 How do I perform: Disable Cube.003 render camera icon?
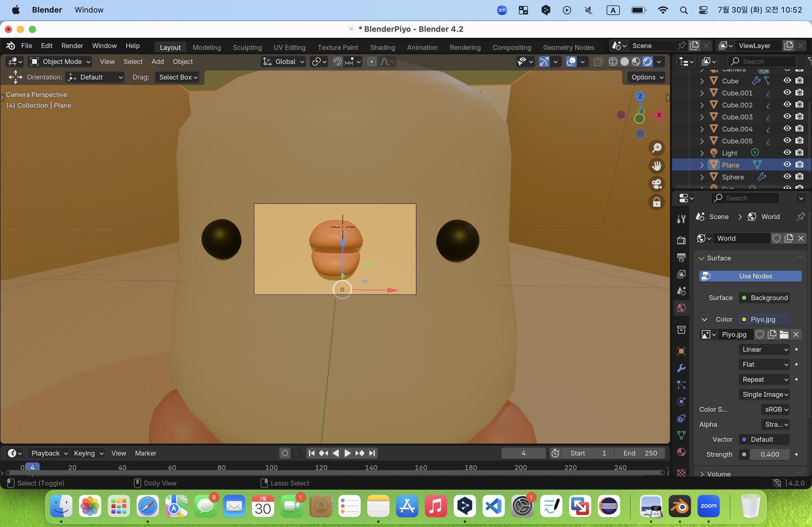click(x=799, y=116)
